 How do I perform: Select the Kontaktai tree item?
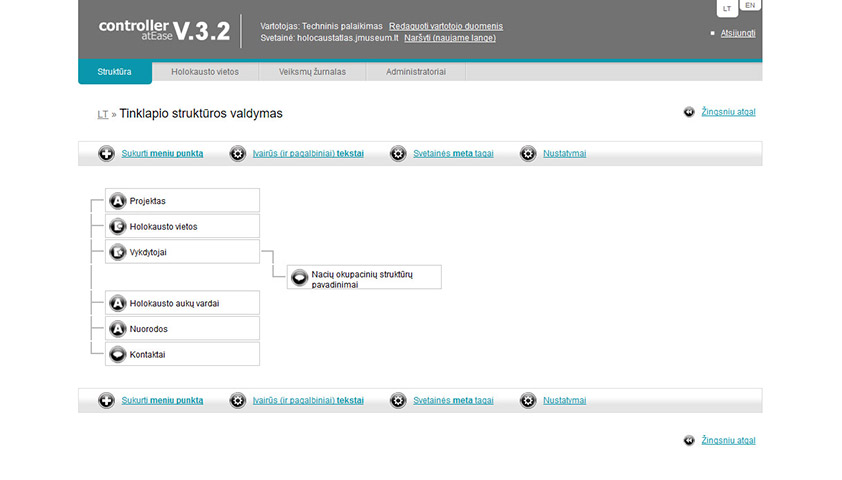183,354
